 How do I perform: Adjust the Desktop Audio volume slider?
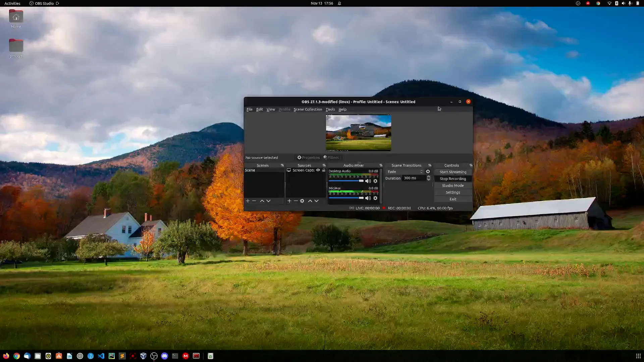(x=346, y=181)
